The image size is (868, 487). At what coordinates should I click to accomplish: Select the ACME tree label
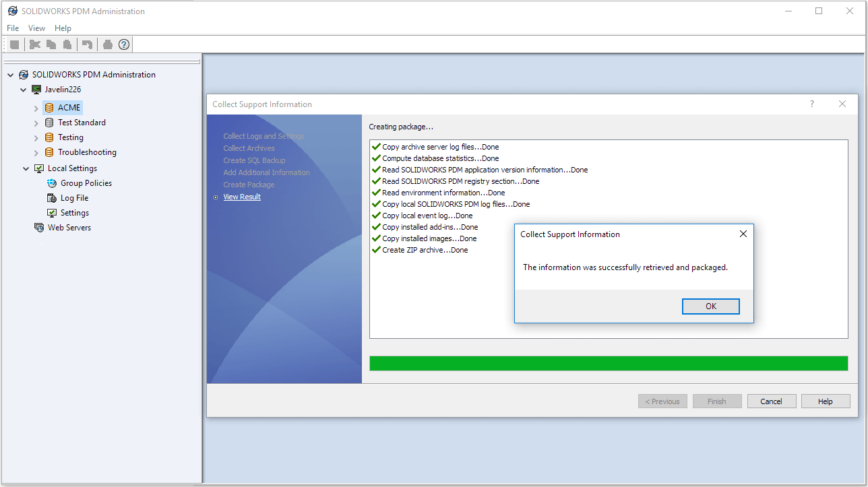(69, 108)
